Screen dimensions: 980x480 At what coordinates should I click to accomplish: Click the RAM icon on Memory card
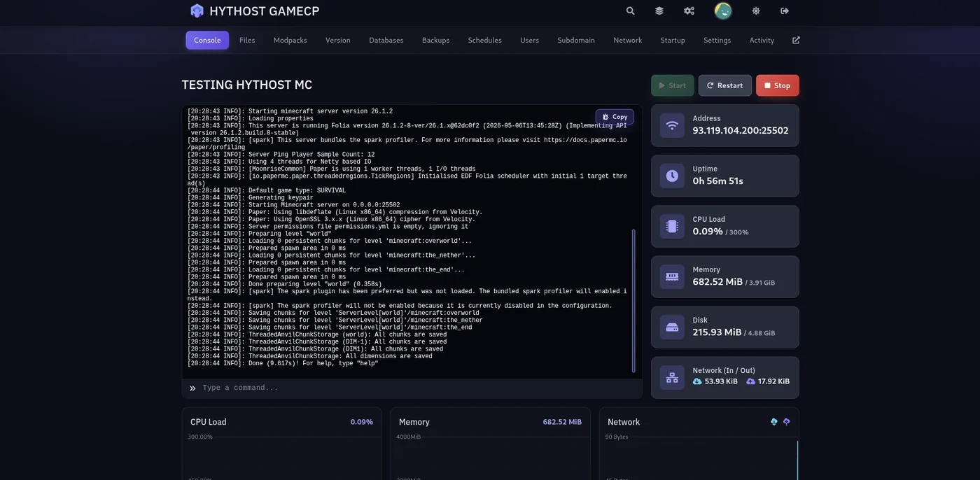click(672, 276)
